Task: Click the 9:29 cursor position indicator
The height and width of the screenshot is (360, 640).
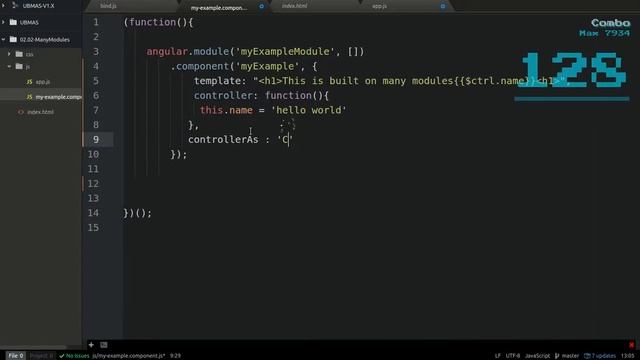Action: [175, 356]
